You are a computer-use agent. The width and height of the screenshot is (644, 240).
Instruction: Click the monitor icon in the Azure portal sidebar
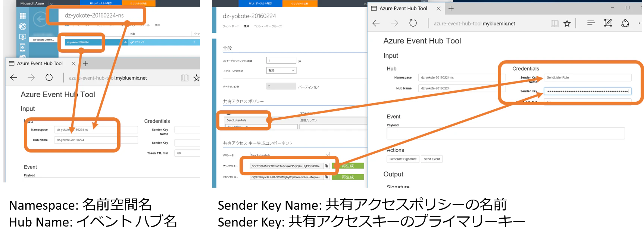[x=23, y=37]
